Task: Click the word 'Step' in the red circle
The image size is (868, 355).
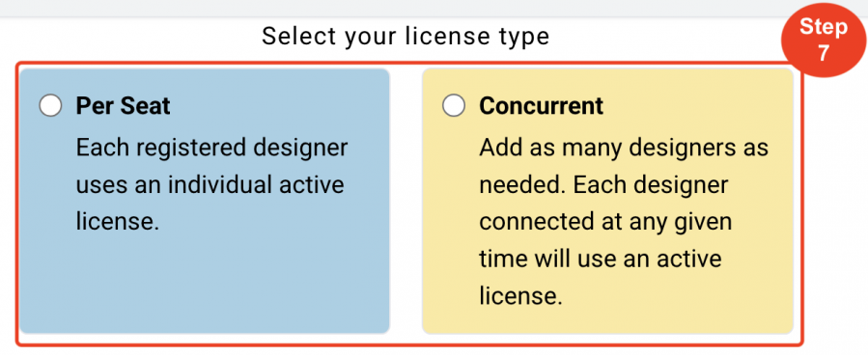Action: [x=824, y=28]
